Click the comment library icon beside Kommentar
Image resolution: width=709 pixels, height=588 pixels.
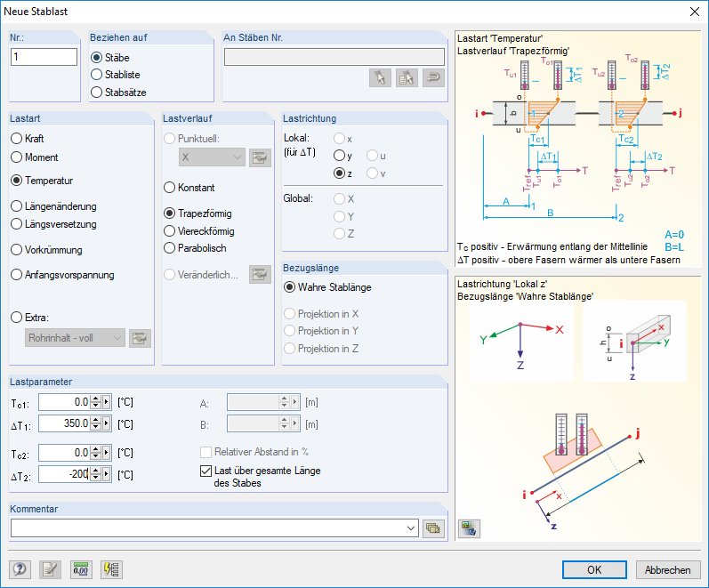point(433,528)
